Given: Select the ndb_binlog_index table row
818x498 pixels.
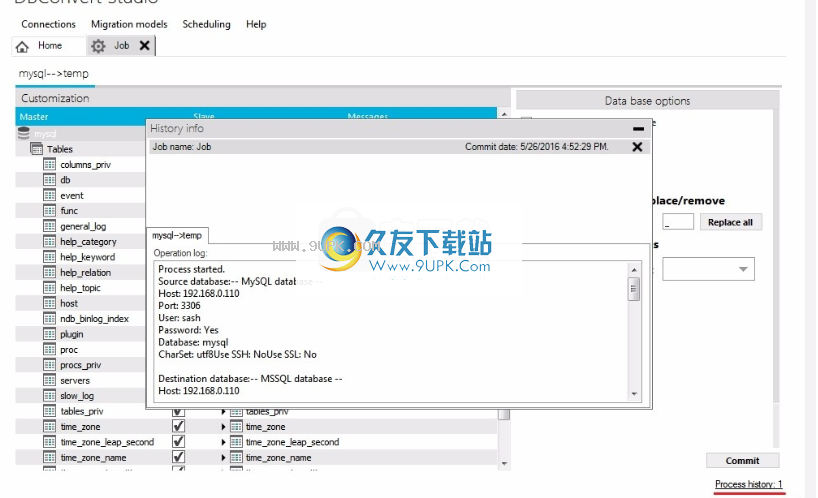Looking at the screenshot, I should coord(80,319).
